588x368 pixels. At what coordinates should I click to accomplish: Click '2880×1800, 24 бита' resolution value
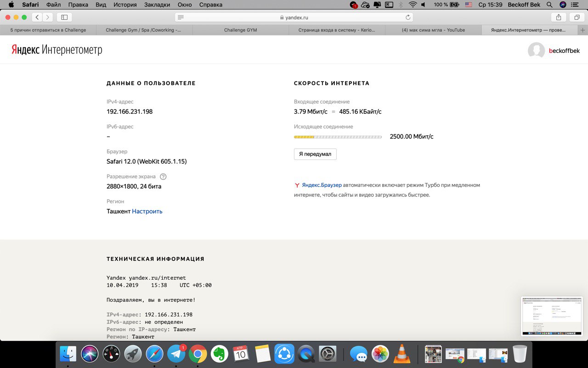tap(134, 186)
